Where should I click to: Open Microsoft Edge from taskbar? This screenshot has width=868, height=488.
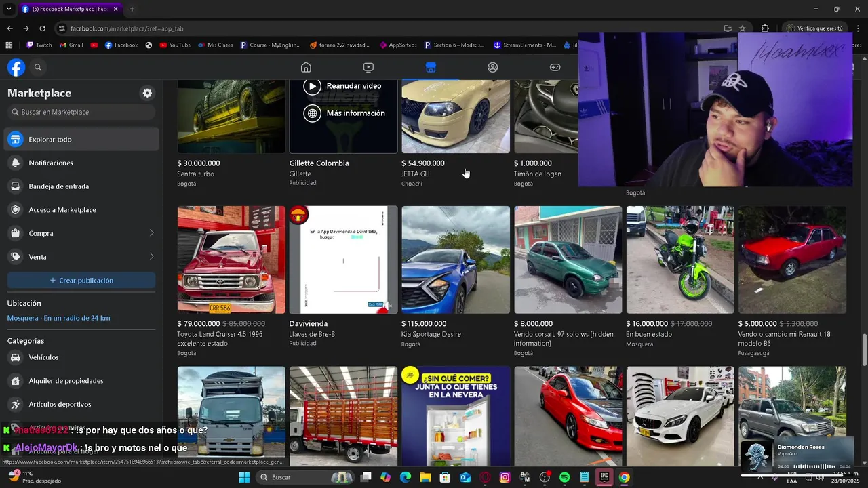click(406, 477)
